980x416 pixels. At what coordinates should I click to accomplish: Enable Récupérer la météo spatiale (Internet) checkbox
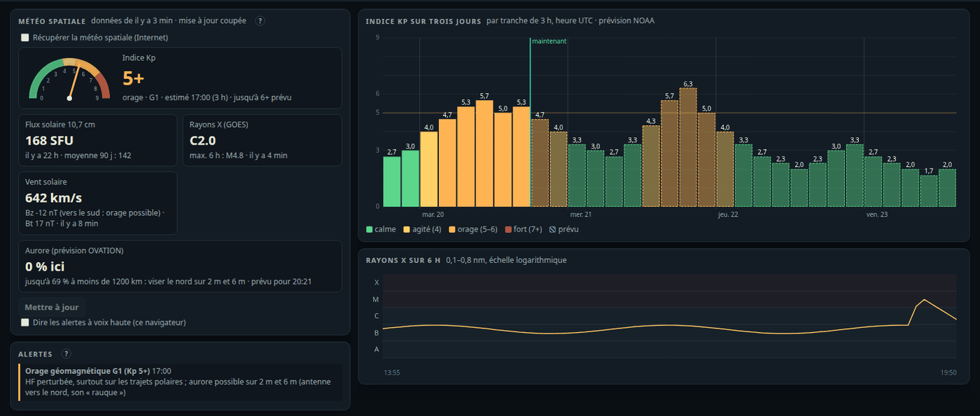tap(25, 38)
